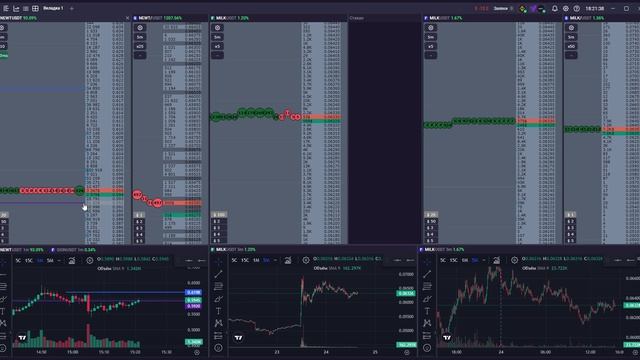Open NEWT chart axis settings gear
The image size is (640, 360).
[197, 352]
